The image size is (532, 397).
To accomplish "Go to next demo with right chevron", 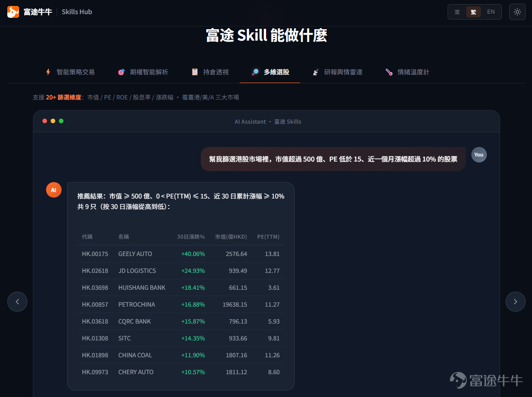I will pyautogui.click(x=516, y=302).
